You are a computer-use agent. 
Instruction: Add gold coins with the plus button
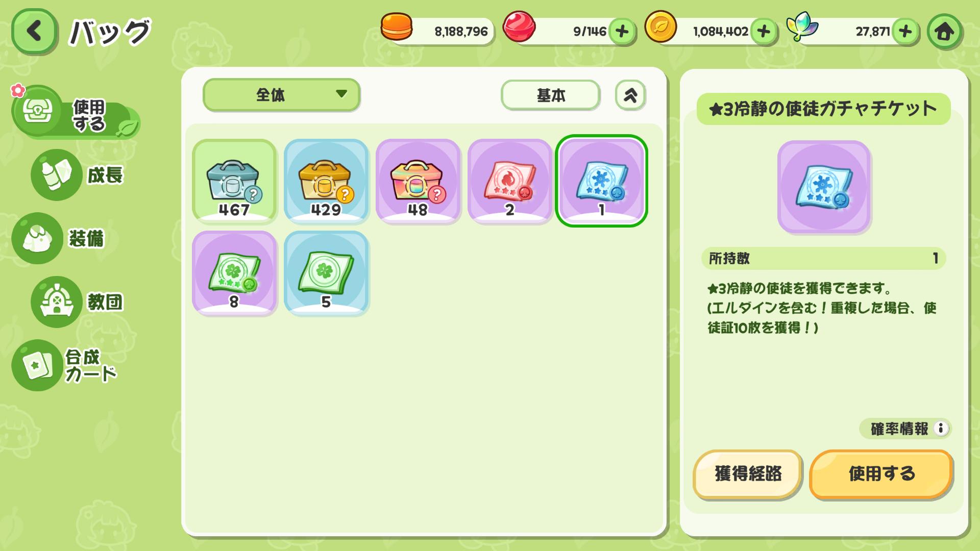coord(764,32)
